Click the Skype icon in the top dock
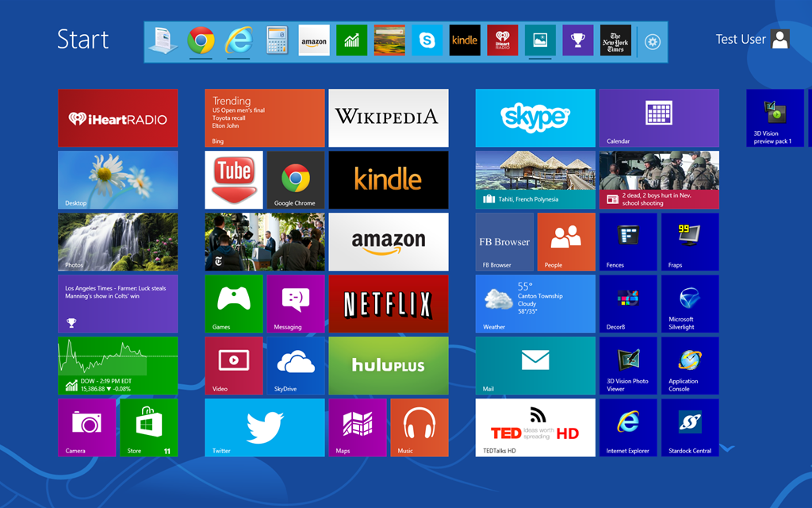 click(427, 40)
